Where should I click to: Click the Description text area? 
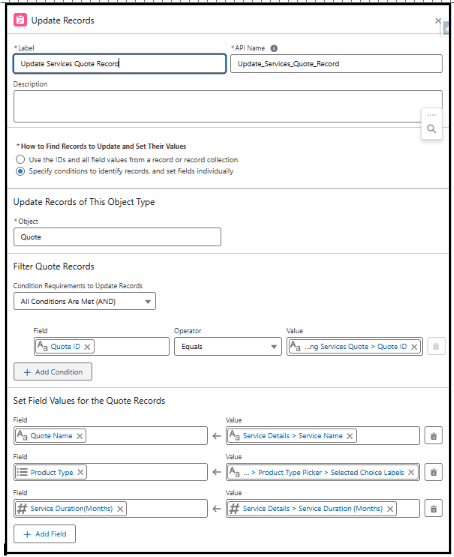228,107
